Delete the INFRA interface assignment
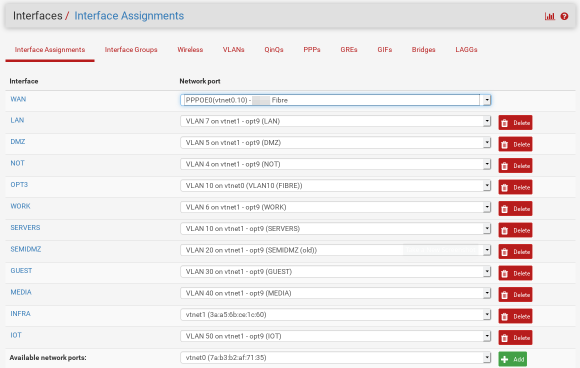Image resolution: width=580 pixels, height=368 pixels. tap(515, 316)
